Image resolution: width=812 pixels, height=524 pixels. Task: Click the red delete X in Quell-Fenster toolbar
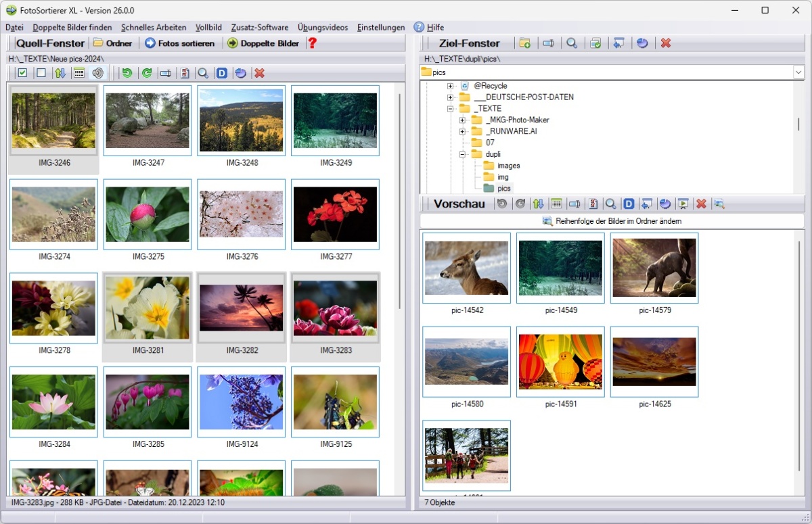coord(259,73)
